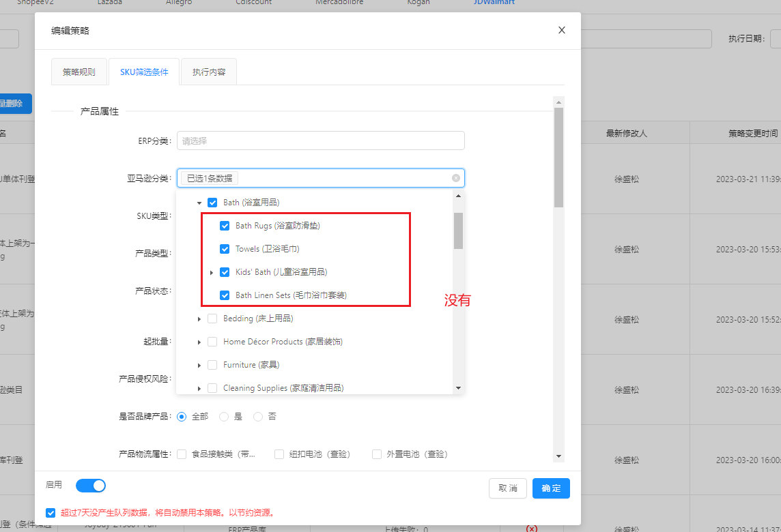Open the 亚马逊分类 selection box
Image resolution: width=781 pixels, height=532 pixels.
pyautogui.click(x=321, y=178)
